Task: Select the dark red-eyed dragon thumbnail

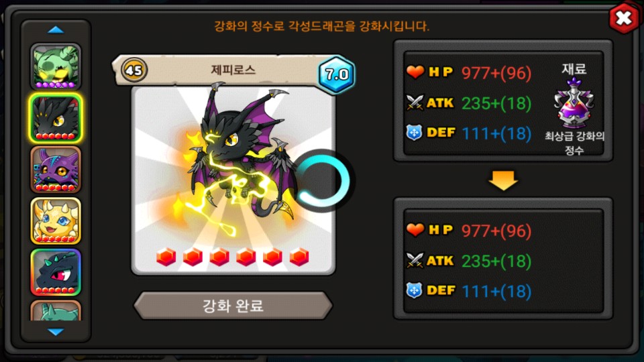Action: pyautogui.click(x=56, y=272)
